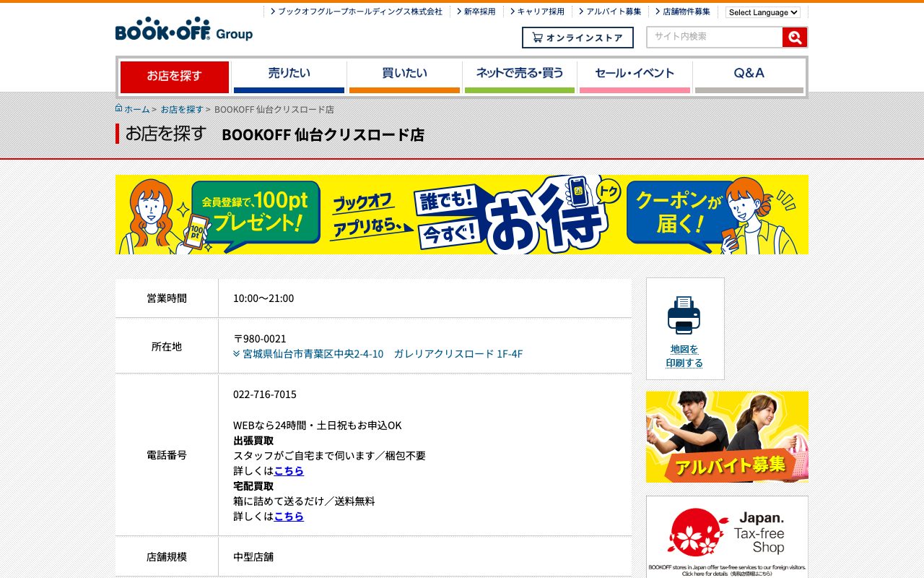Viewport: 924px width, 578px height.
Task: Follow the キャリア採用 link
Action: [537, 12]
